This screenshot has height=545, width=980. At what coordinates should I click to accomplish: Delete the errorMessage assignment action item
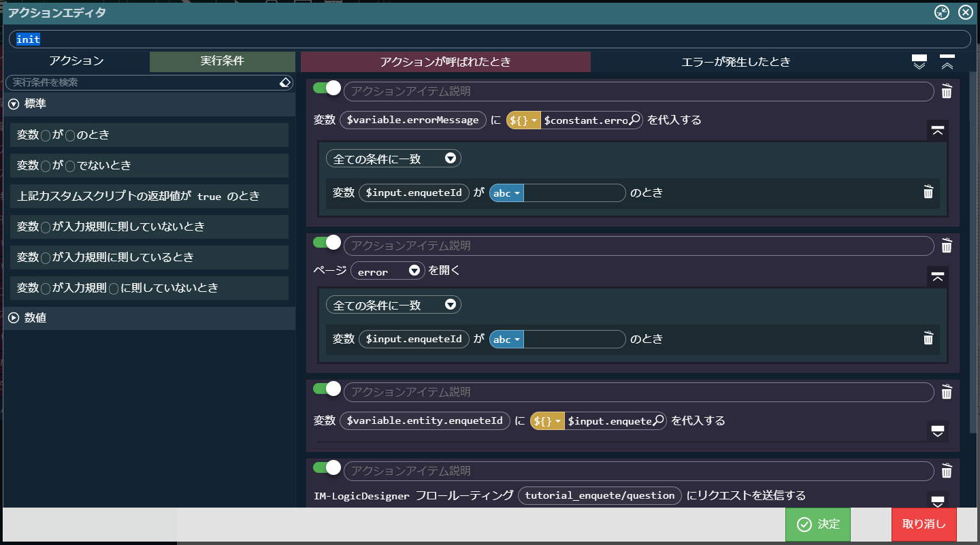(x=947, y=91)
